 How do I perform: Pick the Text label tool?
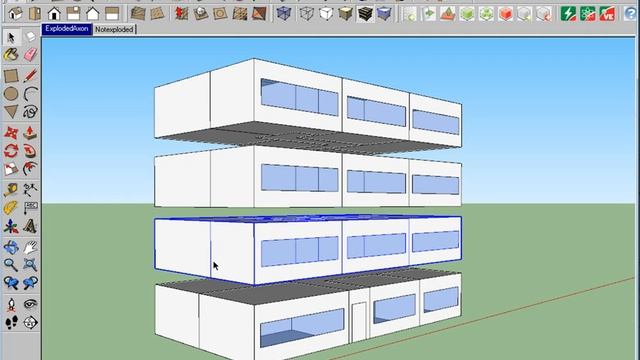coord(30,207)
